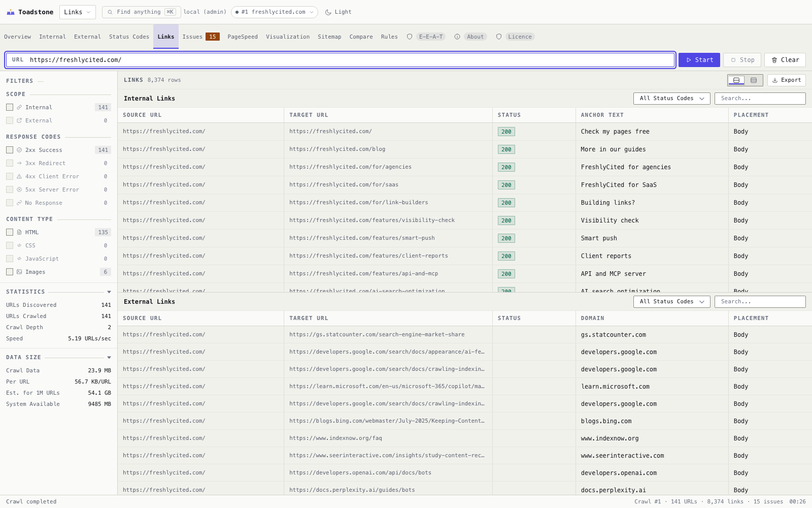Open the Find anything search bar
Image resolution: width=812 pixels, height=508 pixels.
141,12
